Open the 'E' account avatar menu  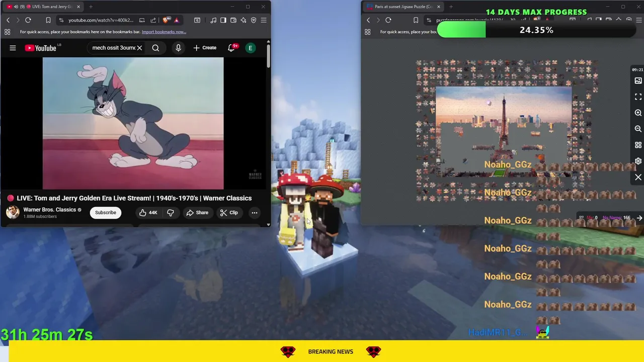[x=250, y=48]
